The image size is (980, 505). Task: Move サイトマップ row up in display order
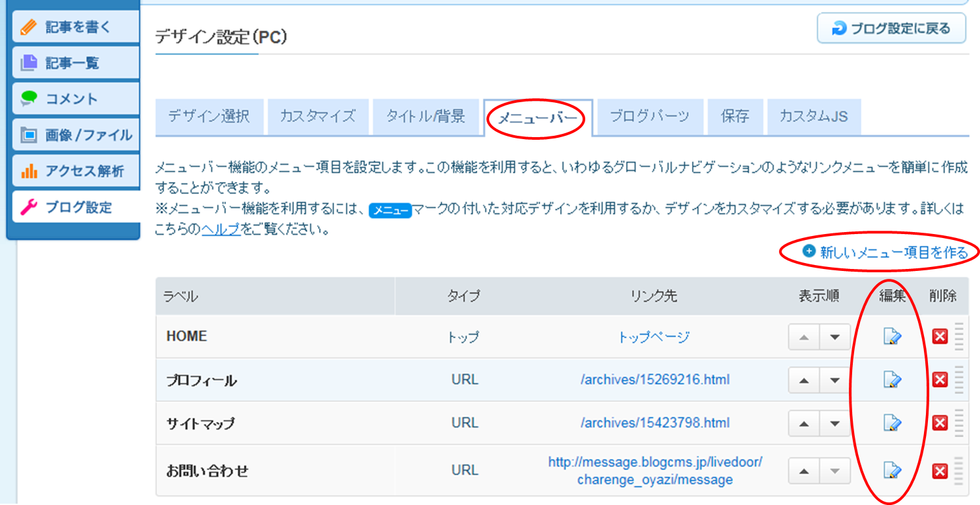click(x=804, y=423)
